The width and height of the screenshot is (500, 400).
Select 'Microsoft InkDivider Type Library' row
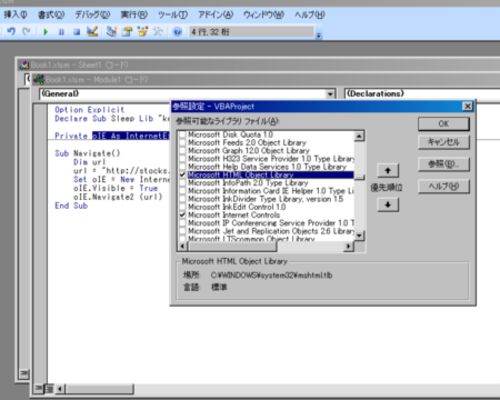pyautogui.click(x=265, y=199)
